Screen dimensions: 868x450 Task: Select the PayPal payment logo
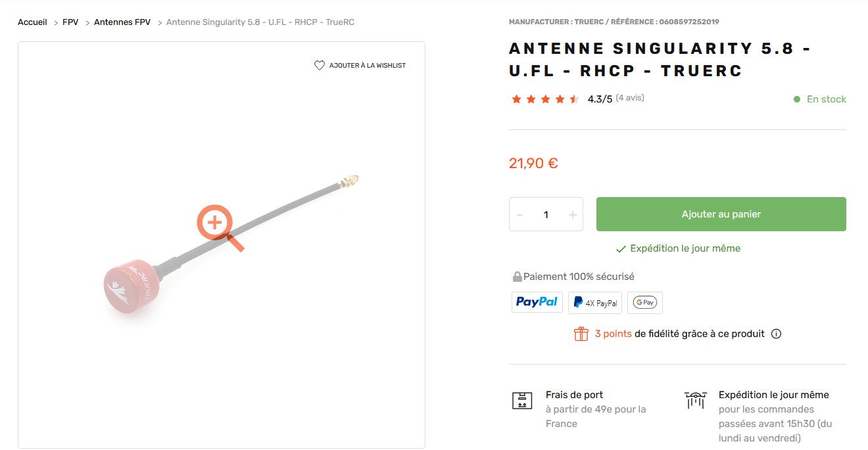coord(537,302)
